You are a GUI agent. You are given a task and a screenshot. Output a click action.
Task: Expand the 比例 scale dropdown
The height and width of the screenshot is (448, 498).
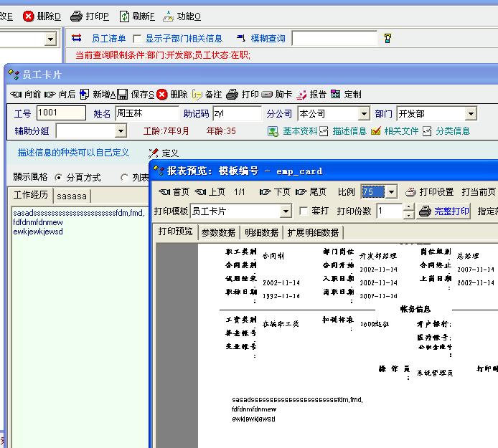(391, 192)
